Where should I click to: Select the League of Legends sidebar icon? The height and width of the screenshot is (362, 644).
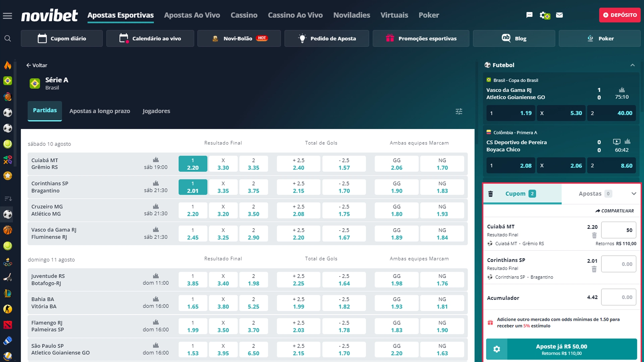(7, 293)
